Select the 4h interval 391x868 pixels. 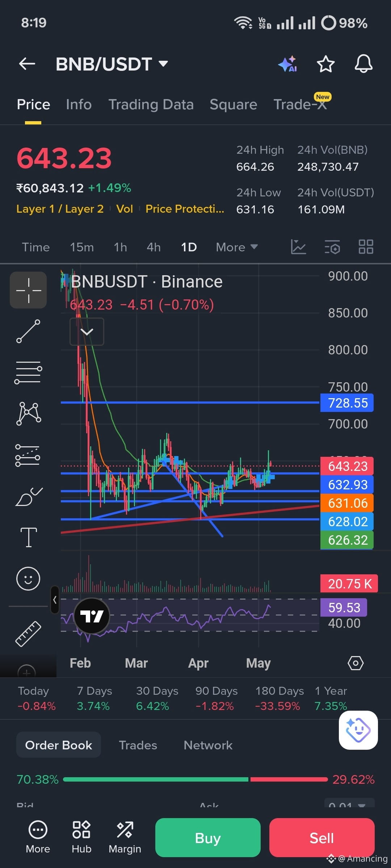click(154, 247)
